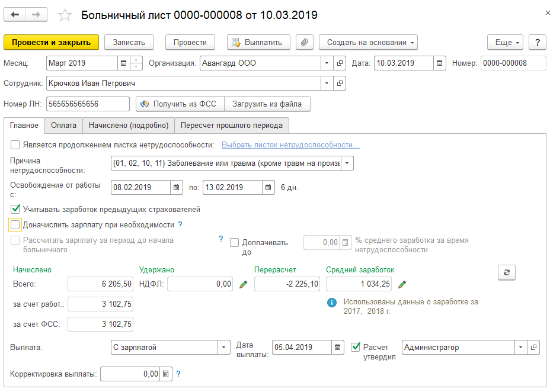550x392 pixels.
Task: Open calendar for Дата выплаты field
Action: tap(338, 348)
